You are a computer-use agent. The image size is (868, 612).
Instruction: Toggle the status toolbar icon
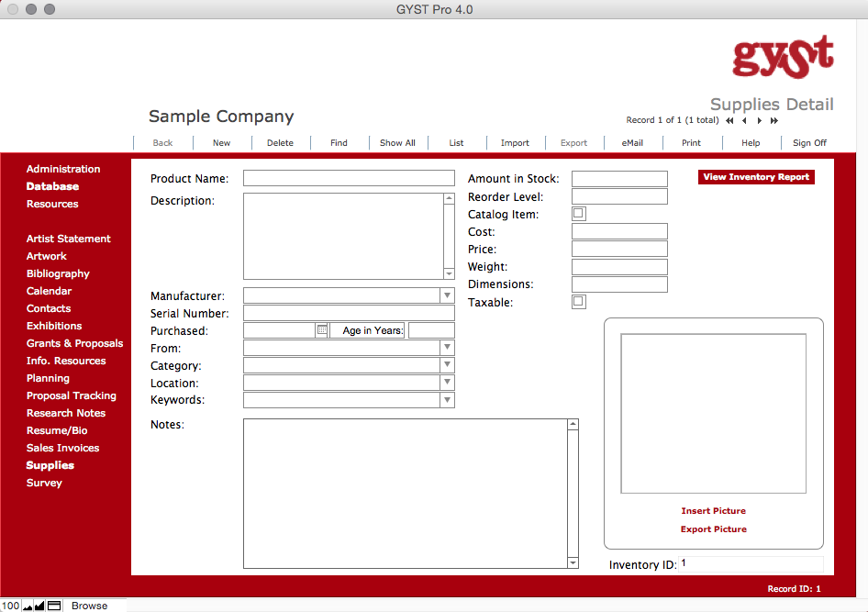pyautogui.click(x=54, y=606)
